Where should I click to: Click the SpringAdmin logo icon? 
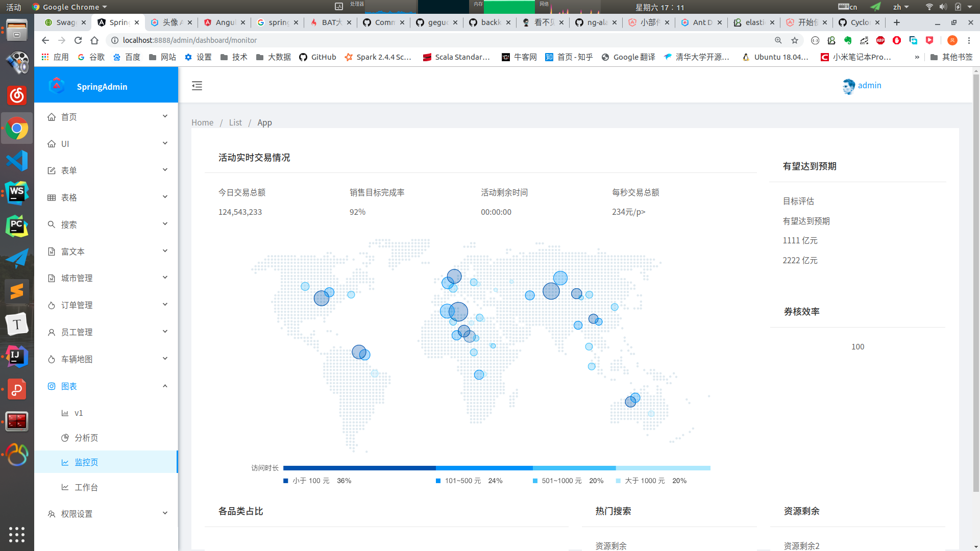(57, 86)
